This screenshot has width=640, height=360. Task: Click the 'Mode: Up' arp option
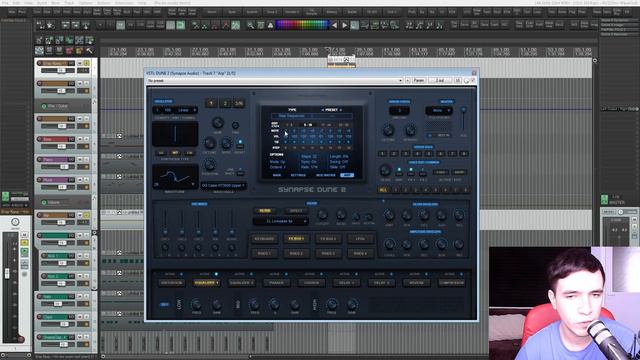click(x=278, y=162)
